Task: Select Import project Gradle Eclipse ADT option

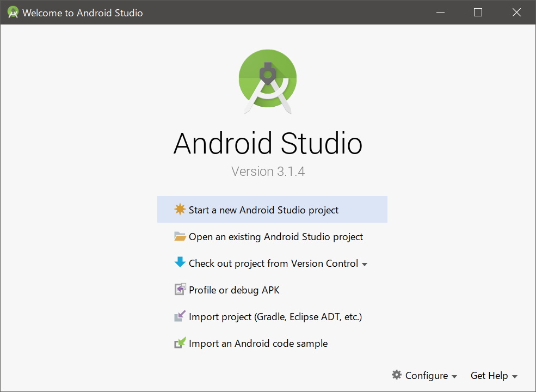Action: tap(275, 316)
